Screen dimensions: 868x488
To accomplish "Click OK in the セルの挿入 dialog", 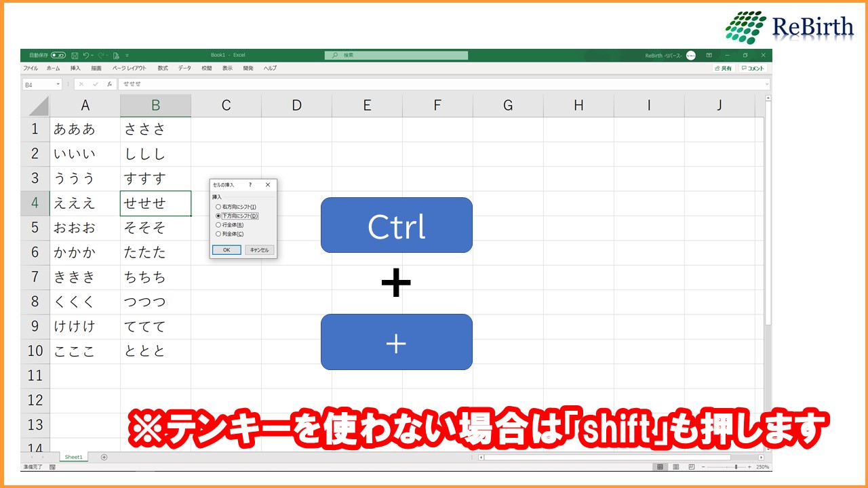I will tap(226, 250).
